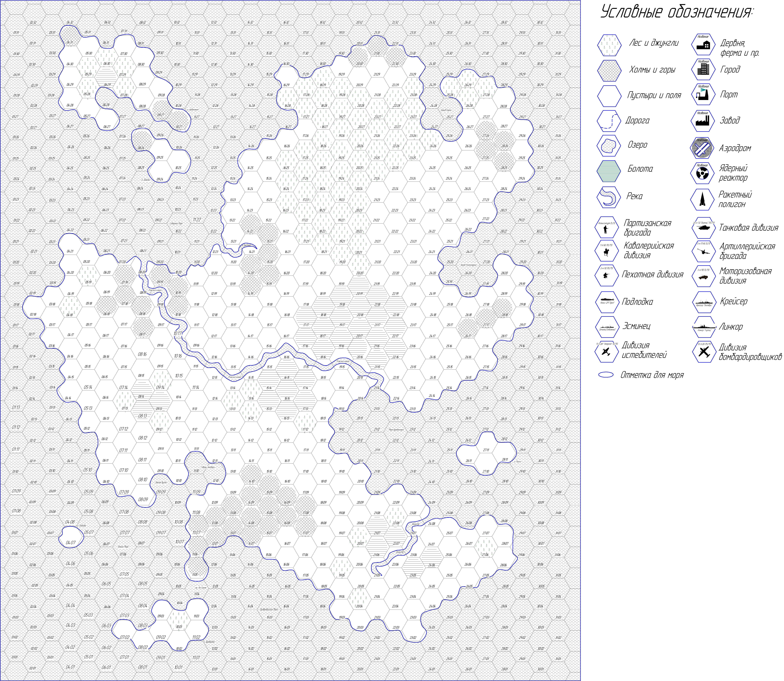Image resolution: width=784 pixels, height=681 pixels.
Task: Click map hex labeled 10.07
Action: pyautogui.click(x=179, y=542)
